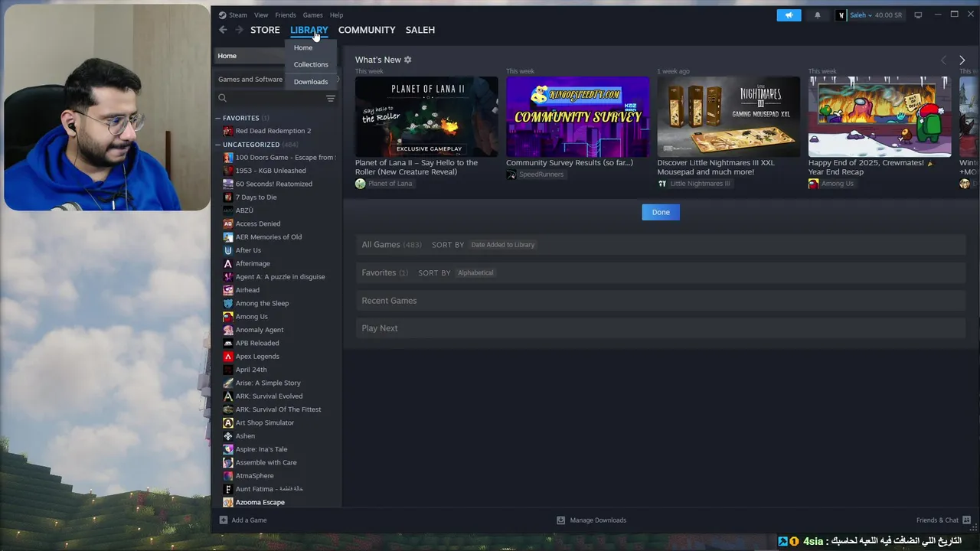Click the SpeedRunners publisher icon
Screen dimensions: 980x551
(511, 174)
